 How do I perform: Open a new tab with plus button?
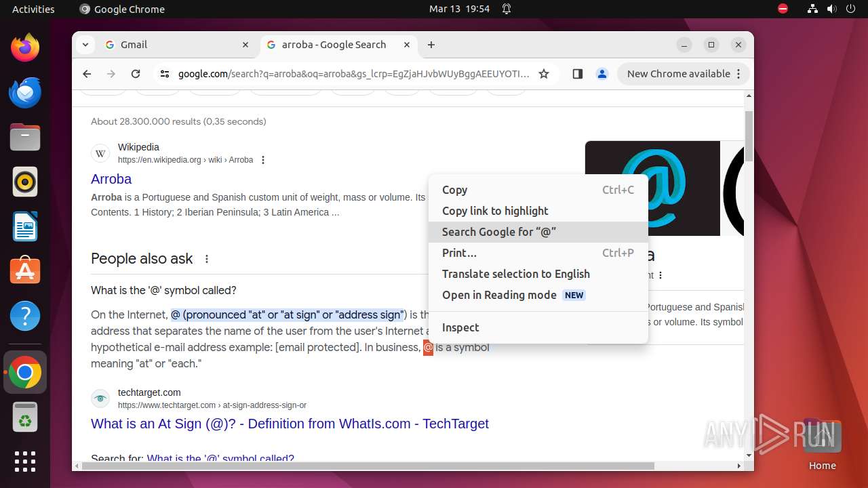(431, 45)
